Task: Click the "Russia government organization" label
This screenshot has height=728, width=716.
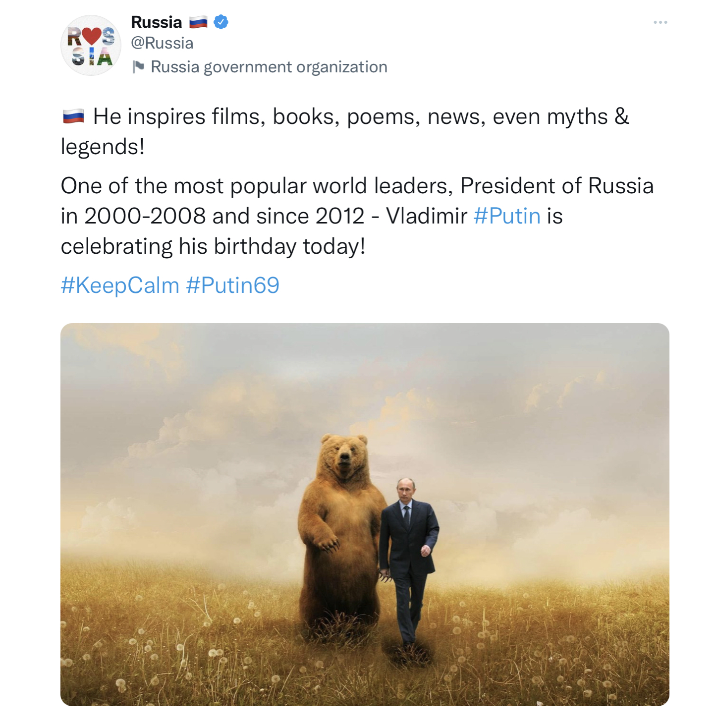Action: point(269,67)
